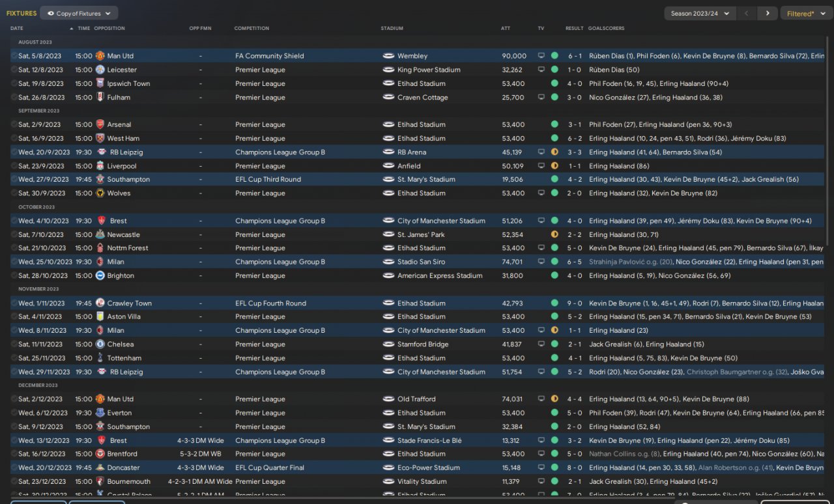Select the FA Community Shield competition text

coord(270,56)
